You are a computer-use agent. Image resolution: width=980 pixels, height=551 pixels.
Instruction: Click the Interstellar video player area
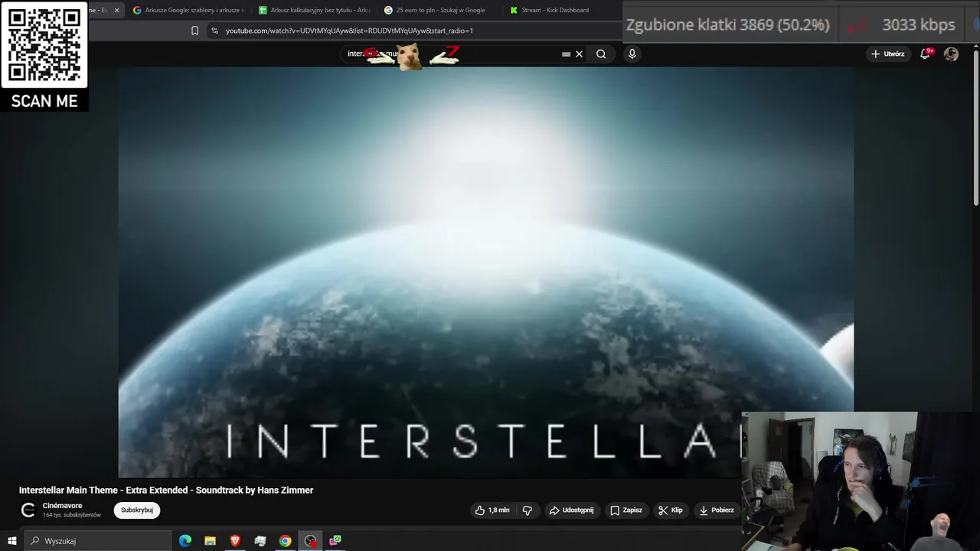tap(485, 272)
